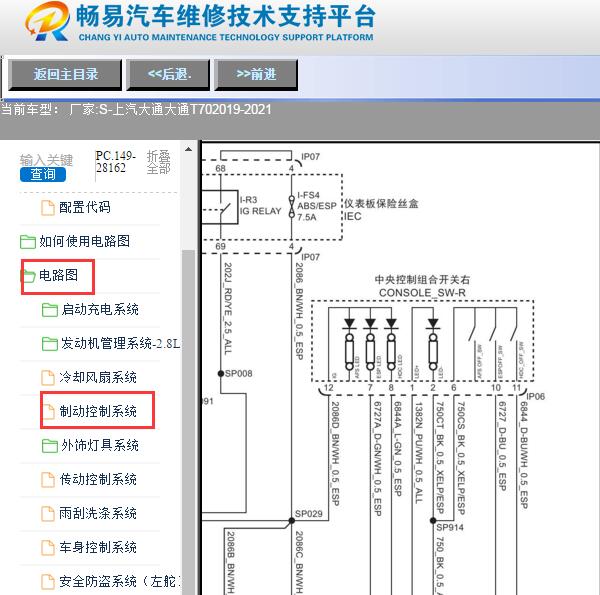Screen dimensions: 600x595
Task: Click the 启动充电系统 folder icon
Action: pos(50,310)
